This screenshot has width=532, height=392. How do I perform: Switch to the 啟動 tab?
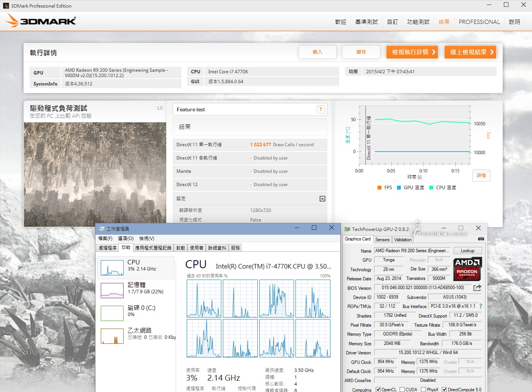point(181,248)
